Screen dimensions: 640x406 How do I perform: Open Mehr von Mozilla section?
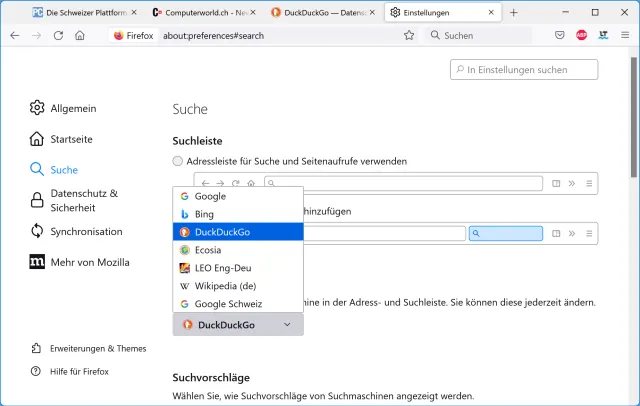click(80, 262)
